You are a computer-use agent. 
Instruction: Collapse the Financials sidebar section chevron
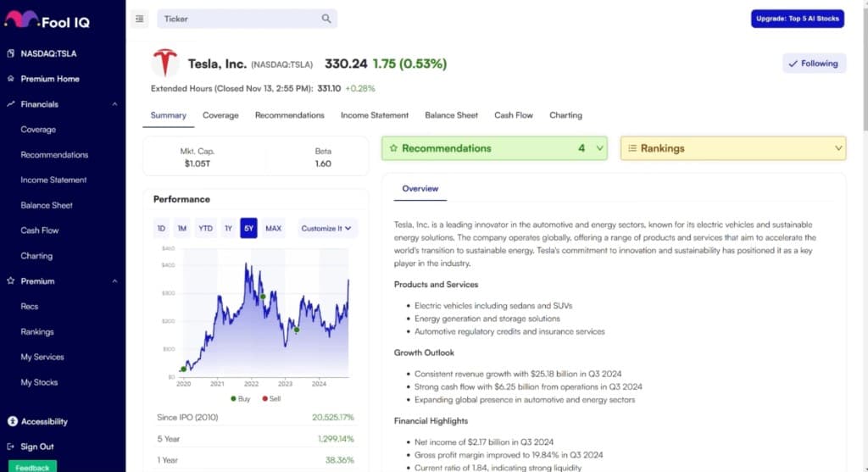(114, 104)
